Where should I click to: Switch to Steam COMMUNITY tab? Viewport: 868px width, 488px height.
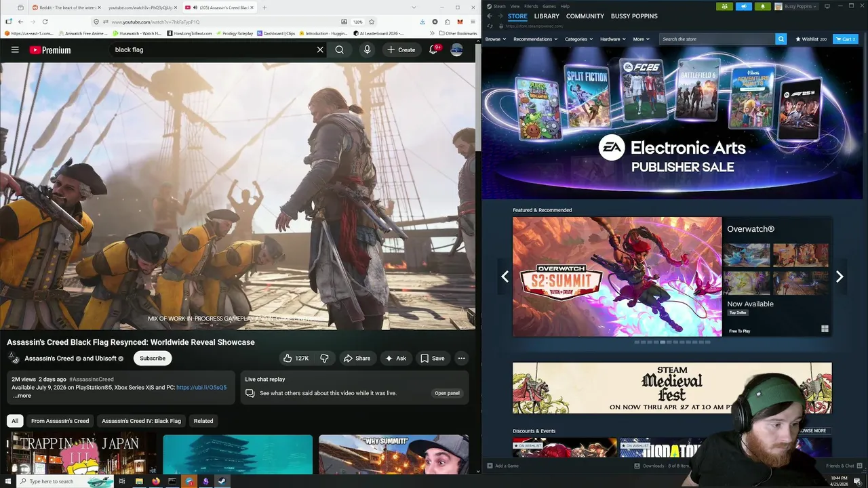coord(585,16)
